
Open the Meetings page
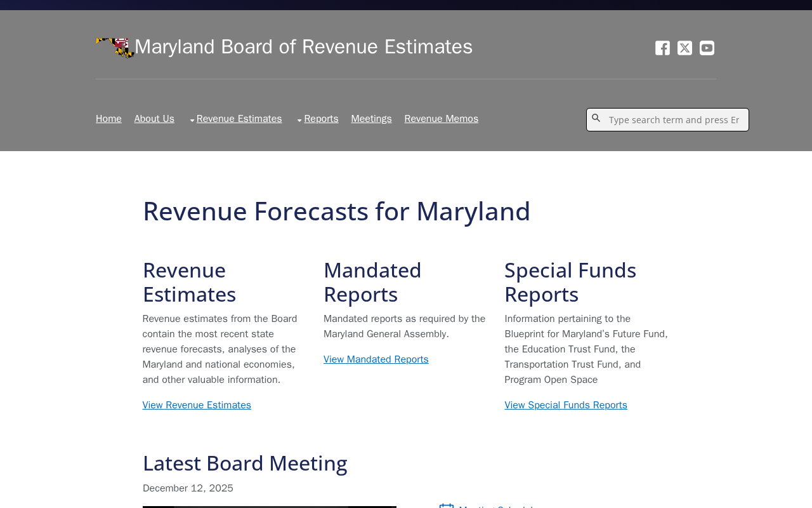point(372,119)
